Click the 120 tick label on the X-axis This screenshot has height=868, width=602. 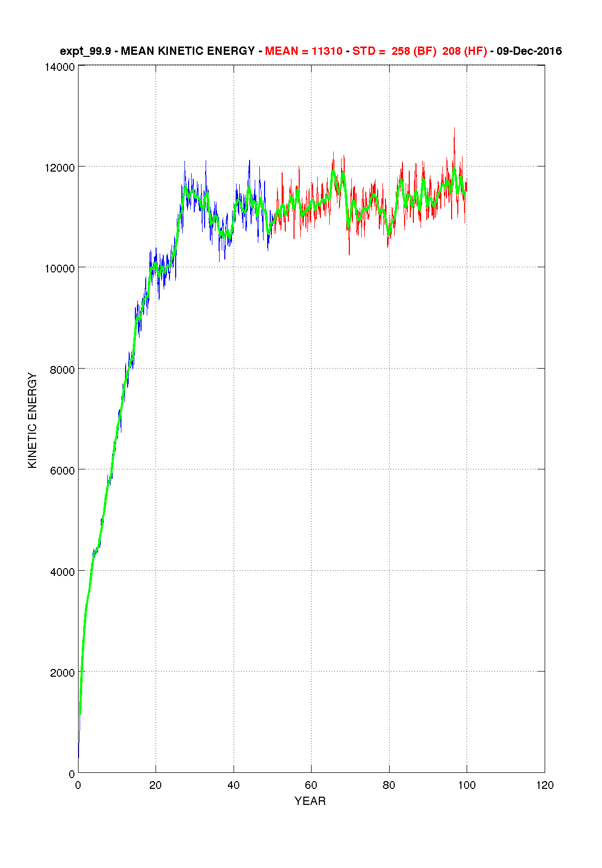coord(545,786)
